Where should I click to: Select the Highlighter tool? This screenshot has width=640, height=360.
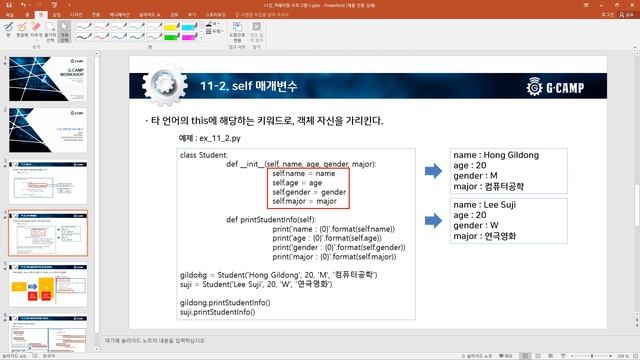[x=22, y=30]
